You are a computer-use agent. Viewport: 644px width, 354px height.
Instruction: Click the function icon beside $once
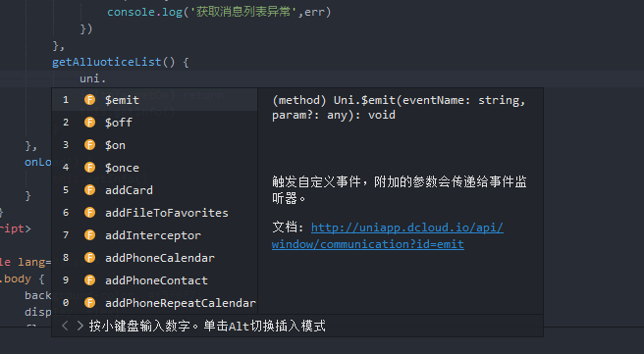click(89, 168)
